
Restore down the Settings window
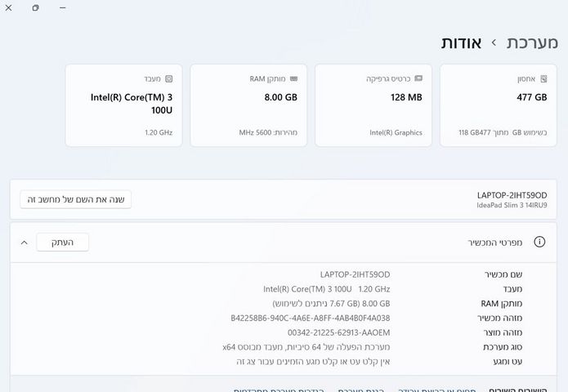click(x=35, y=7)
